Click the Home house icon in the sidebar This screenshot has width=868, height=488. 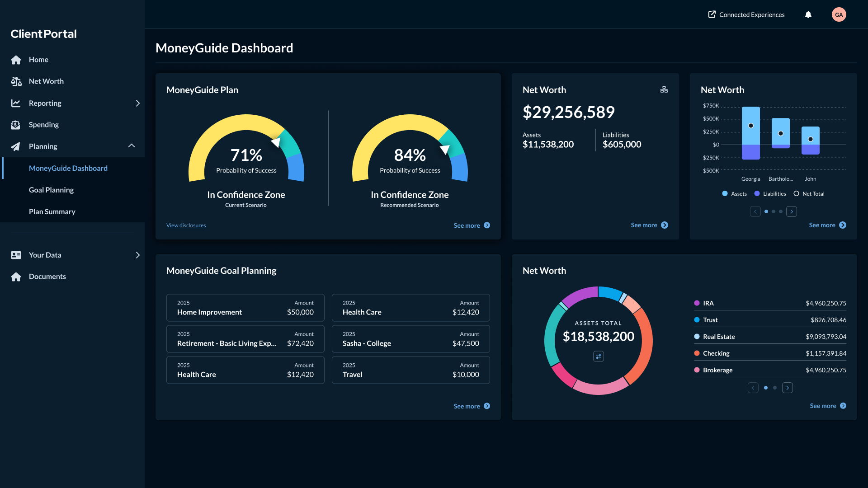(x=16, y=60)
